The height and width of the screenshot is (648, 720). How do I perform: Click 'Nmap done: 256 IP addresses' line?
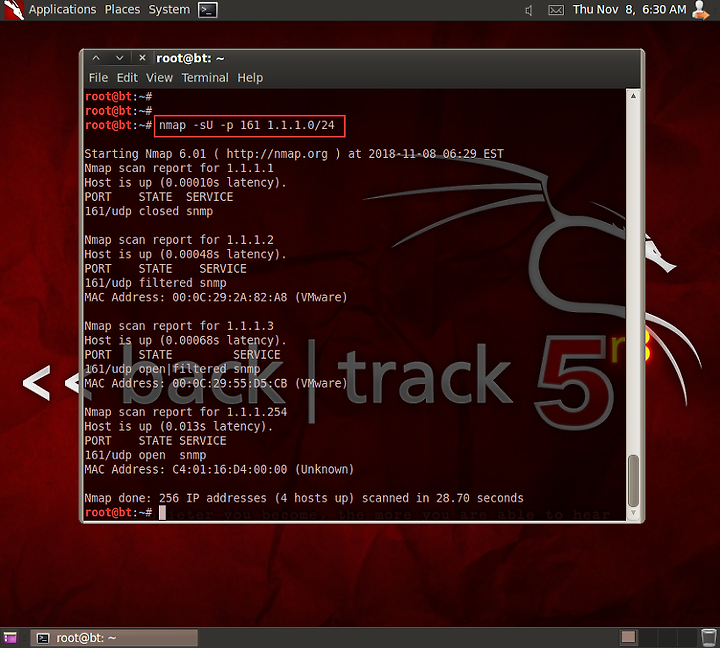pyautogui.click(x=304, y=498)
